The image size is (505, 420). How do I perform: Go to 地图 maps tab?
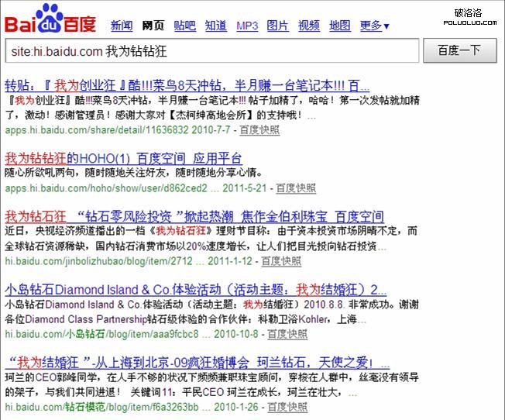pyautogui.click(x=339, y=26)
